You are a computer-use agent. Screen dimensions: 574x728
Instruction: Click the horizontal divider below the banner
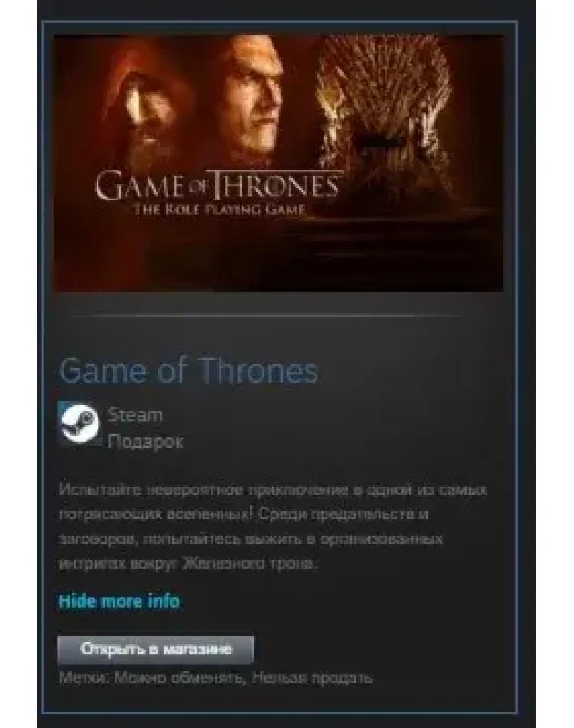[266, 316]
